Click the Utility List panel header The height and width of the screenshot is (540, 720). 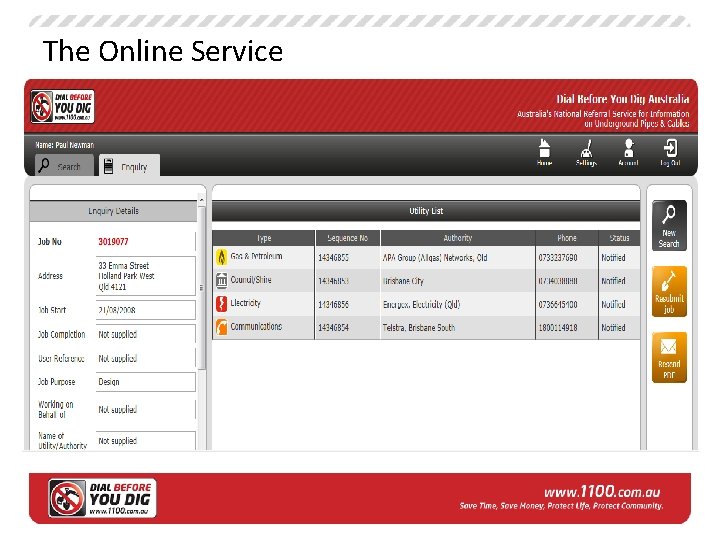[426, 211]
